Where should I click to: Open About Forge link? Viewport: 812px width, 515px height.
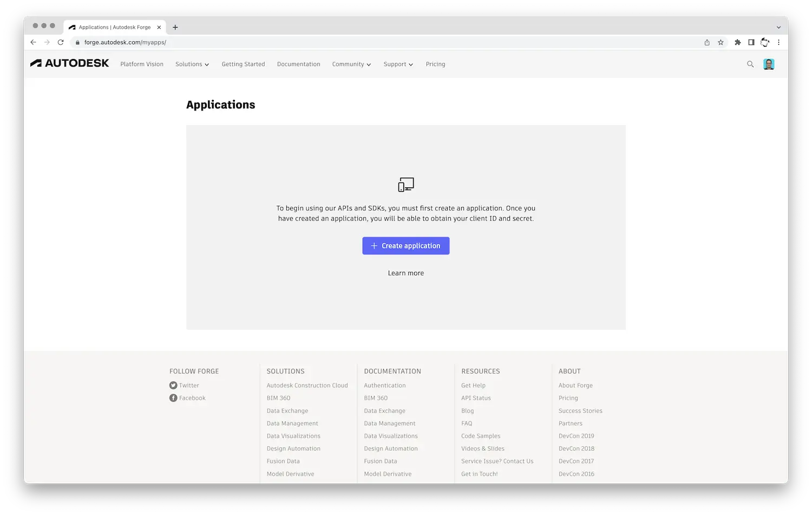[x=575, y=386]
